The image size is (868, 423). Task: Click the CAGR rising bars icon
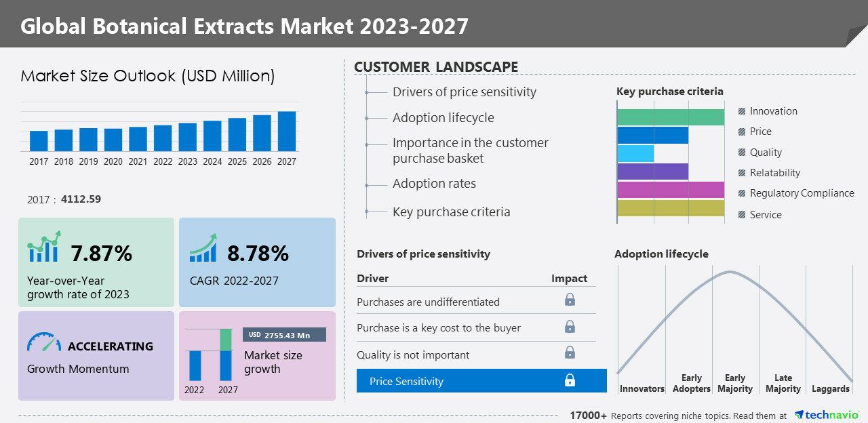[203, 249]
